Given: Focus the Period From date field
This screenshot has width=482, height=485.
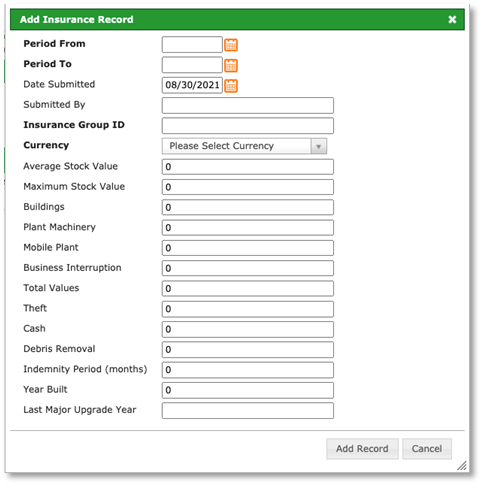Looking at the screenshot, I should click(x=192, y=45).
